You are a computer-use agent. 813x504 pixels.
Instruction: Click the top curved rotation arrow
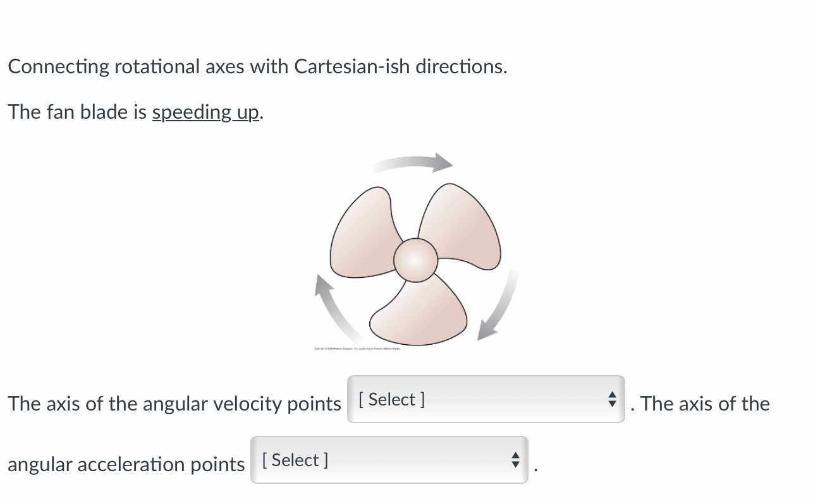click(412, 162)
